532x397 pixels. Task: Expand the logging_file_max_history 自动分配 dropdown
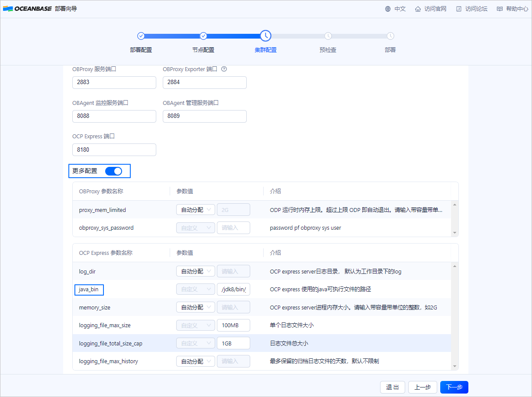tap(195, 361)
